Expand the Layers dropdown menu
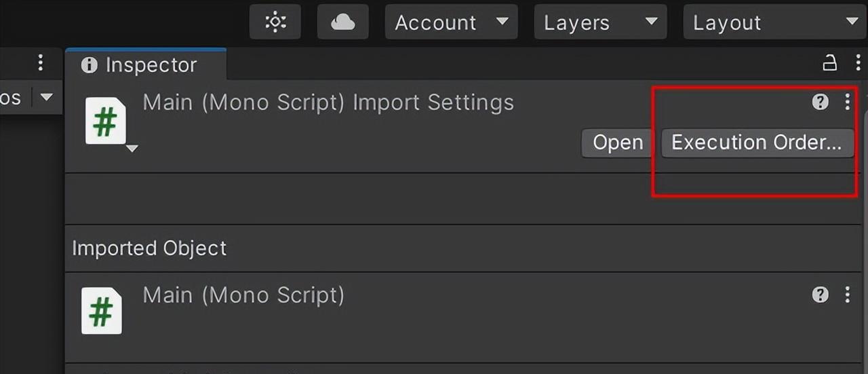The height and width of the screenshot is (374, 868). (601, 22)
